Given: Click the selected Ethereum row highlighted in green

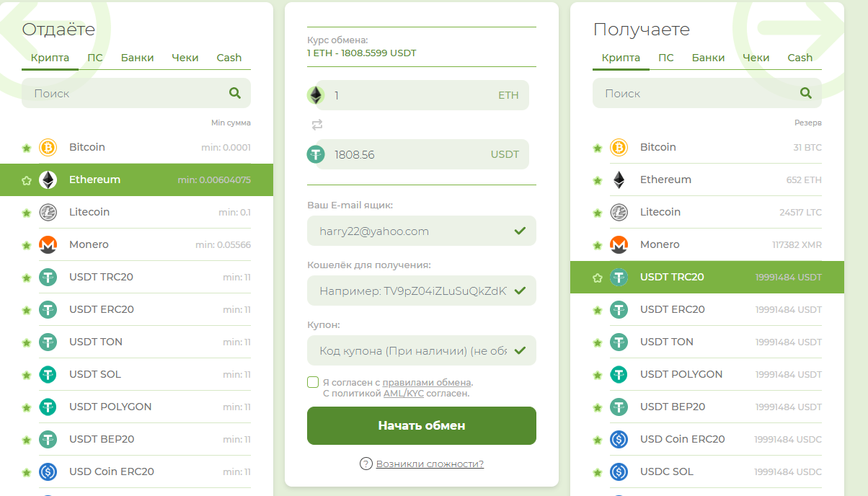Looking at the screenshot, I should pyautogui.click(x=137, y=180).
